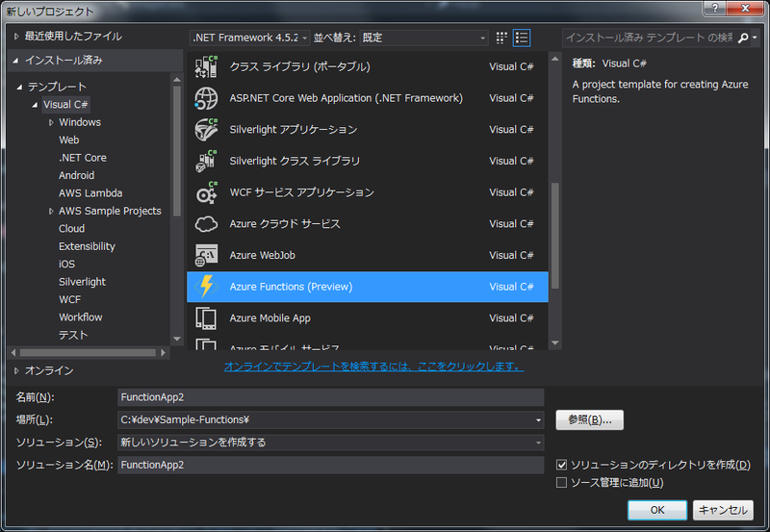This screenshot has width=770, height=532.
Task: Click the 名前 project name field
Action: 330,397
